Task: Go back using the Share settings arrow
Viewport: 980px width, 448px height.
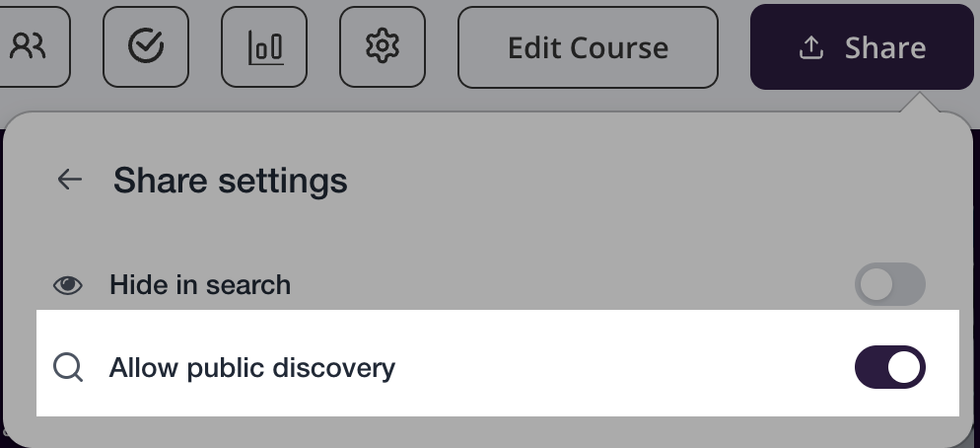Action: coord(69,180)
